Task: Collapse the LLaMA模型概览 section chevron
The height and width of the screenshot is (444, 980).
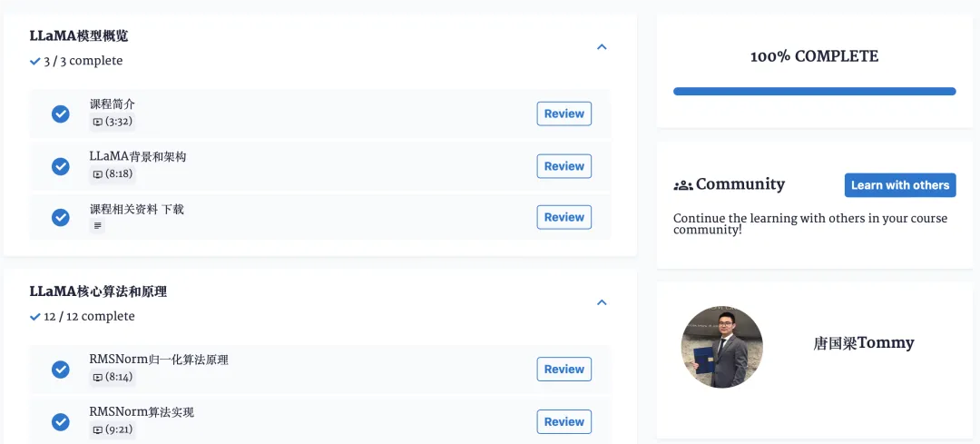Action: (602, 47)
